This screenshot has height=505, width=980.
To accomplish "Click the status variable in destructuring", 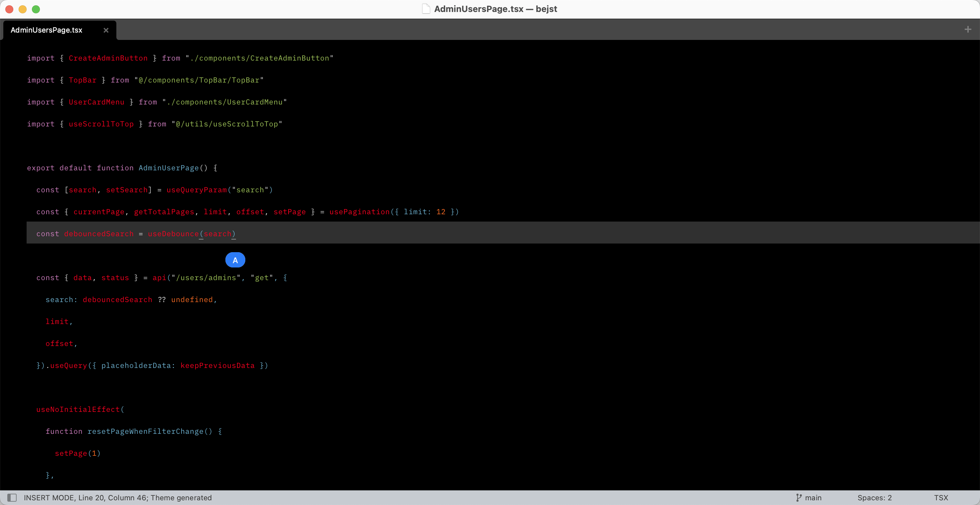I will point(115,278).
